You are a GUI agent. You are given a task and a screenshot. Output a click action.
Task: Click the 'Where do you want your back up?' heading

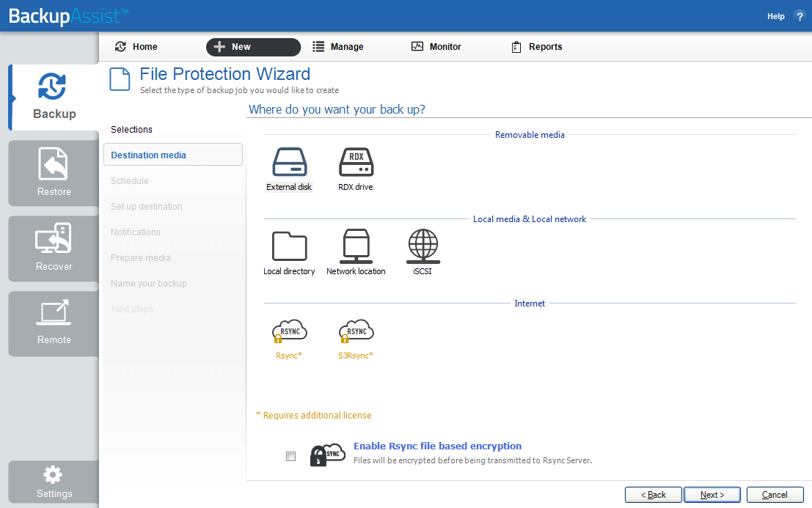coord(337,110)
